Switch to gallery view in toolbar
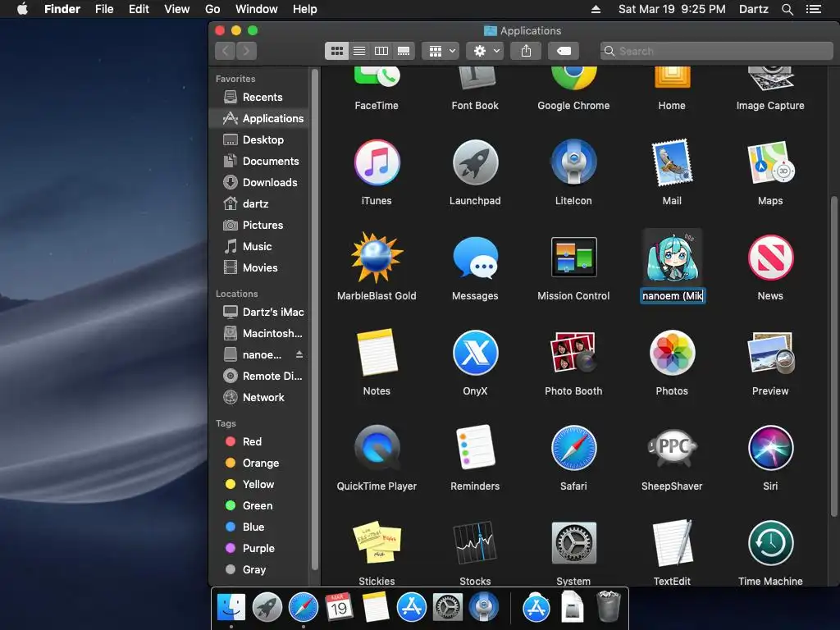 [x=404, y=51]
